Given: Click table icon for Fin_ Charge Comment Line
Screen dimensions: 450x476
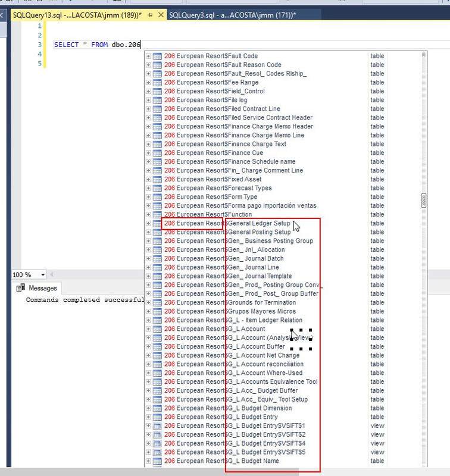Looking at the screenshot, I should [x=157, y=170].
